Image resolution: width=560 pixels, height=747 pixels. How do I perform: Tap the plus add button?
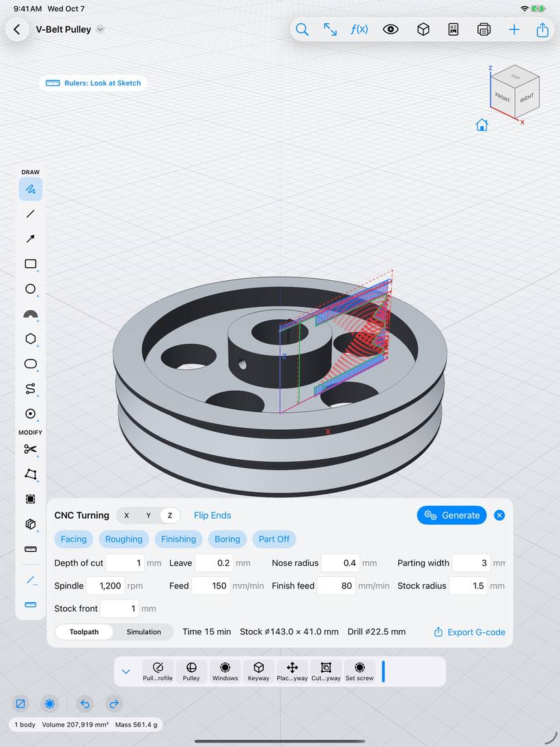514,29
